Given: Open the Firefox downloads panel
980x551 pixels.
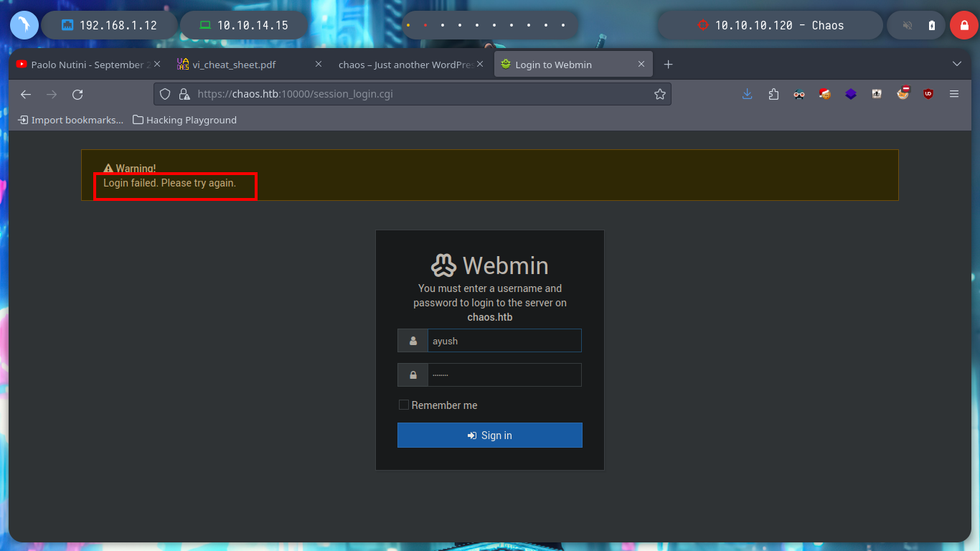Looking at the screenshot, I should (x=748, y=94).
